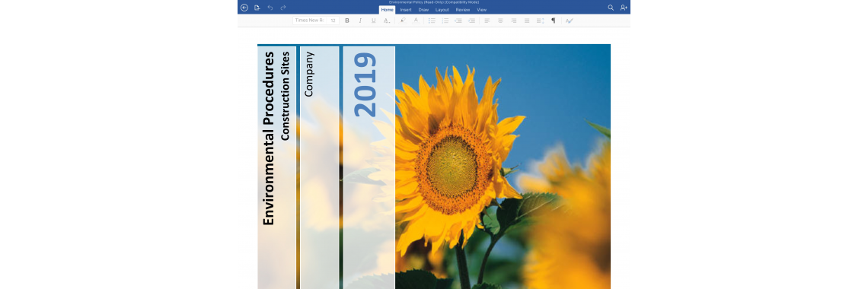Open the Share people icon
The image size is (868, 289).
tap(624, 8)
